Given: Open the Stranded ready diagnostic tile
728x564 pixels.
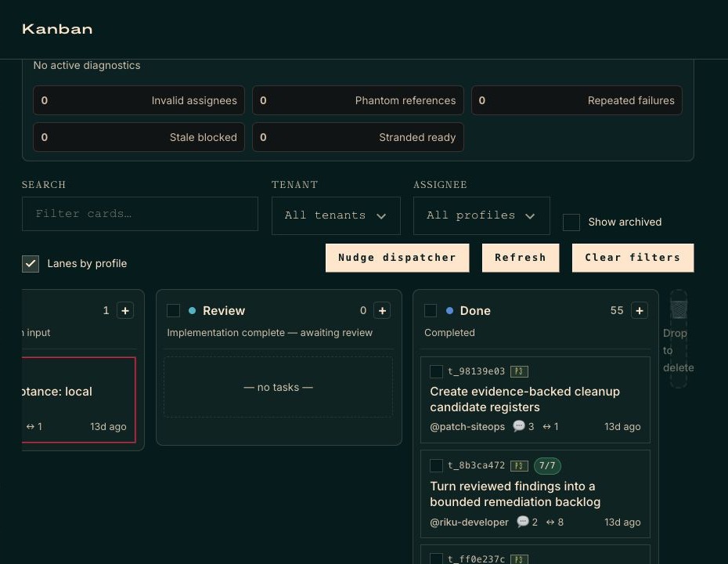Looking at the screenshot, I should [x=358, y=137].
